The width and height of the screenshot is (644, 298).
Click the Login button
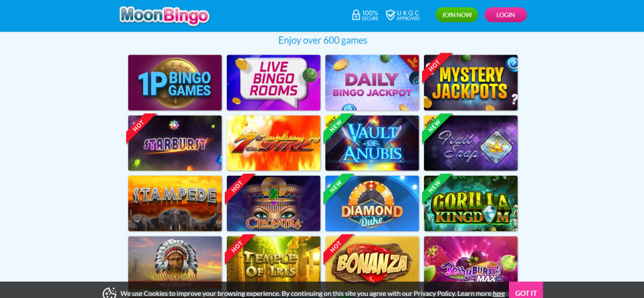pyautogui.click(x=506, y=15)
